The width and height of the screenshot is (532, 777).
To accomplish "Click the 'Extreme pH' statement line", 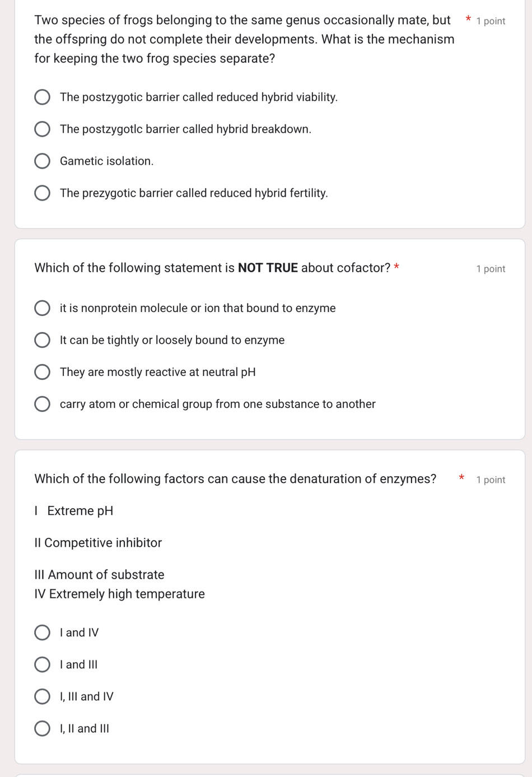I will click(x=74, y=511).
